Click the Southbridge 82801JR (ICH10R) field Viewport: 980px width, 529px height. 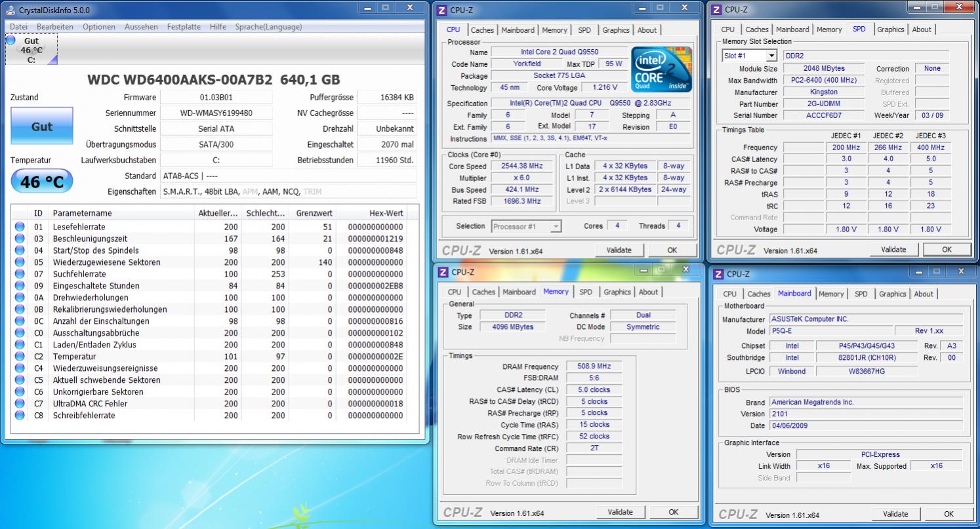click(868, 358)
